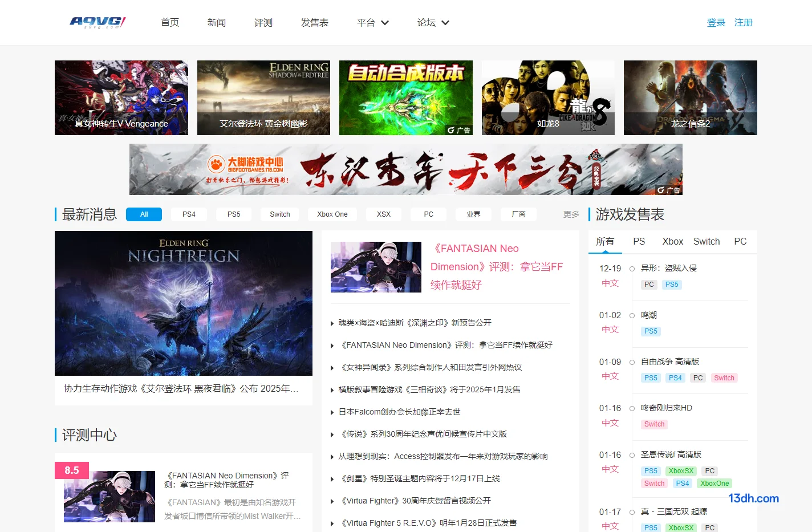812x532 pixels.
Task: Click the Switch tag under 咚奇刚归来HD
Action: tap(654, 424)
